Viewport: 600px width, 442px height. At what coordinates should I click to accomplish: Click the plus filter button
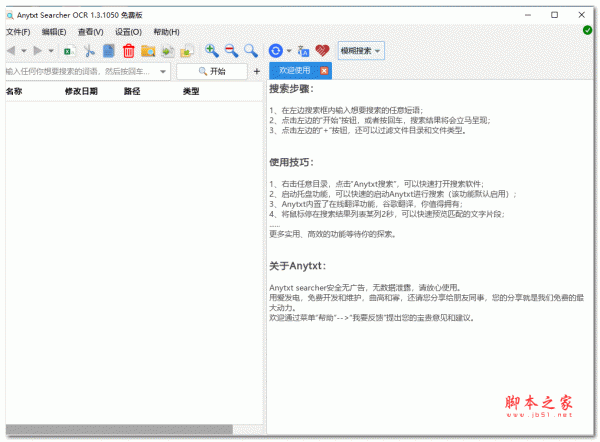(x=257, y=71)
